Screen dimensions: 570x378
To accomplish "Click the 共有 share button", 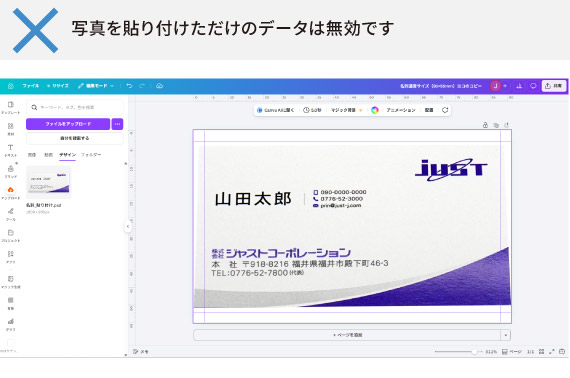I will click(x=554, y=86).
